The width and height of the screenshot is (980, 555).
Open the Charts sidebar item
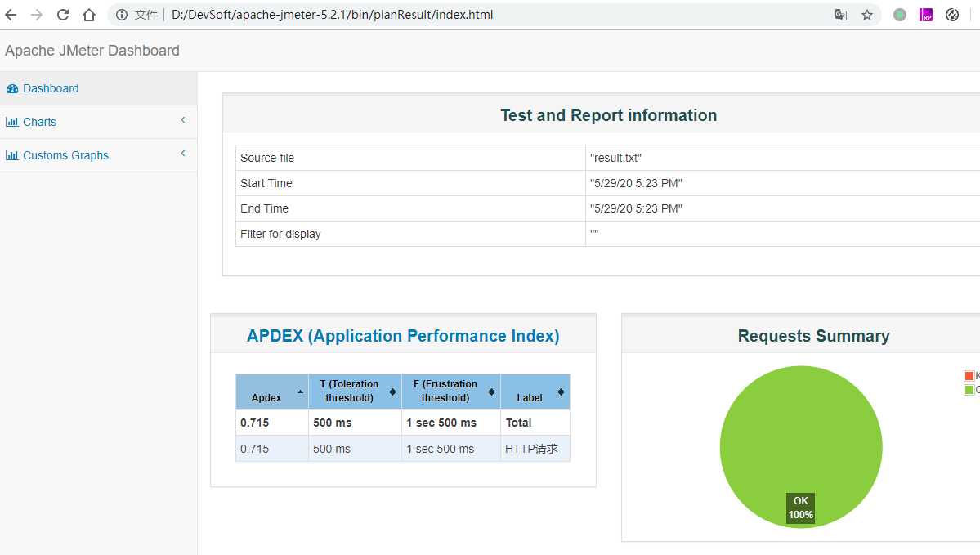(x=98, y=122)
